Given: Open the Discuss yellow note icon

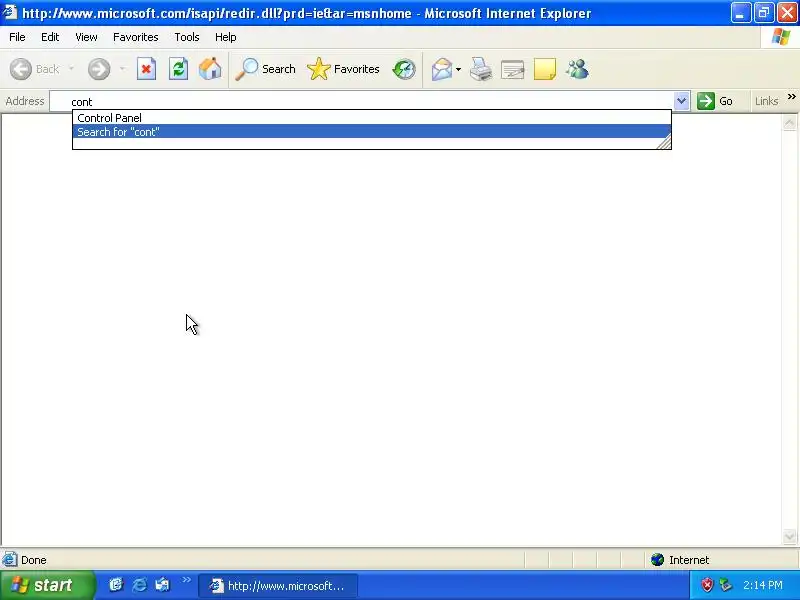Looking at the screenshot, I should (x=544, y=69).
